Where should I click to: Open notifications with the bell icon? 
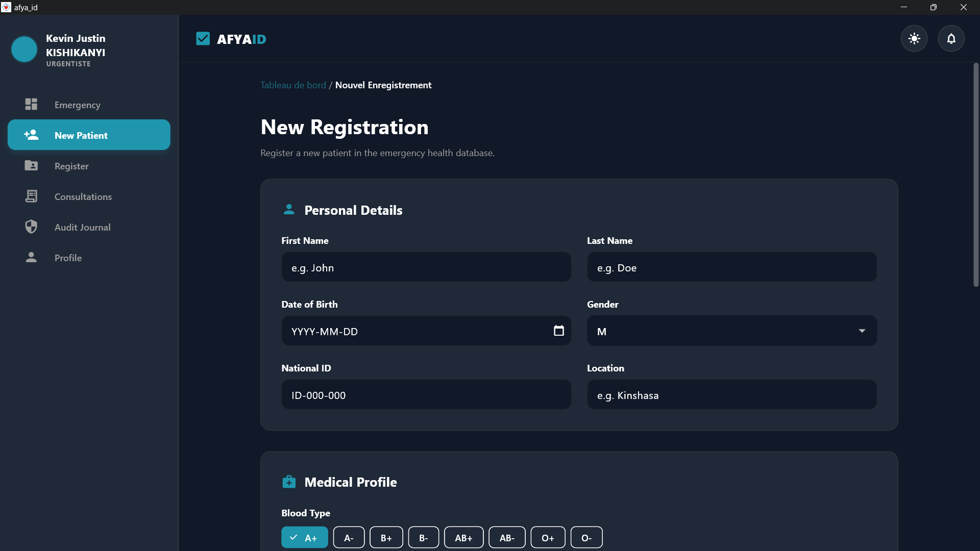(951, 39)
